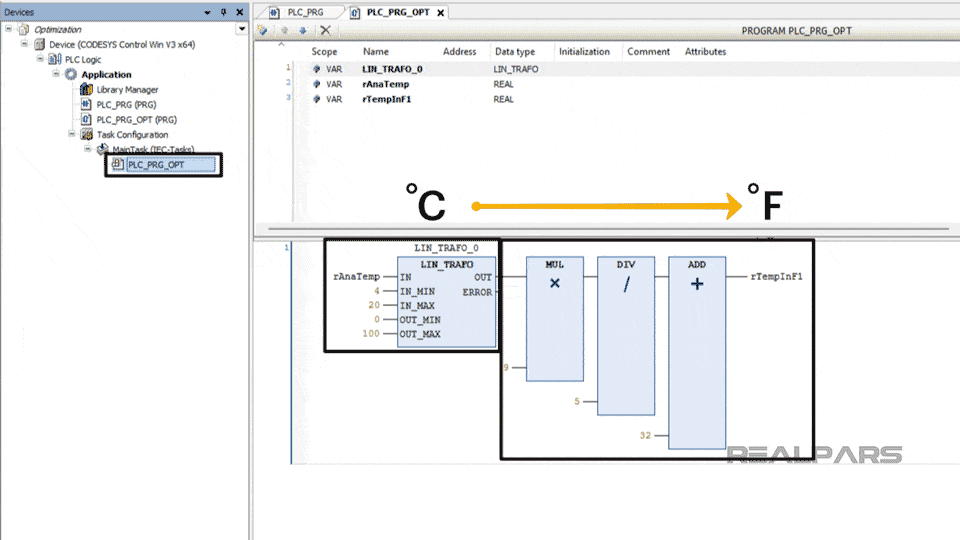Screen dimensions: 960x540
Task: Click the Device node icon
Action: pyautogui.click(x=39, y=44)
